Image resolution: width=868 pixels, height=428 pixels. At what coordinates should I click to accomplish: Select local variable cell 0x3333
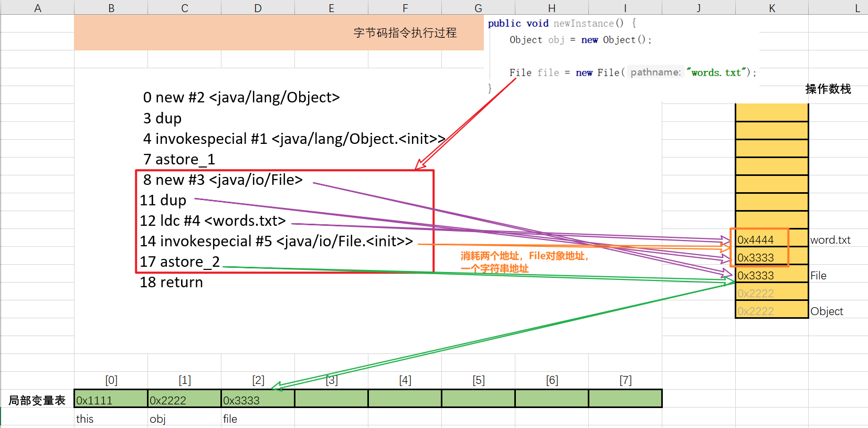click(258, 399)
